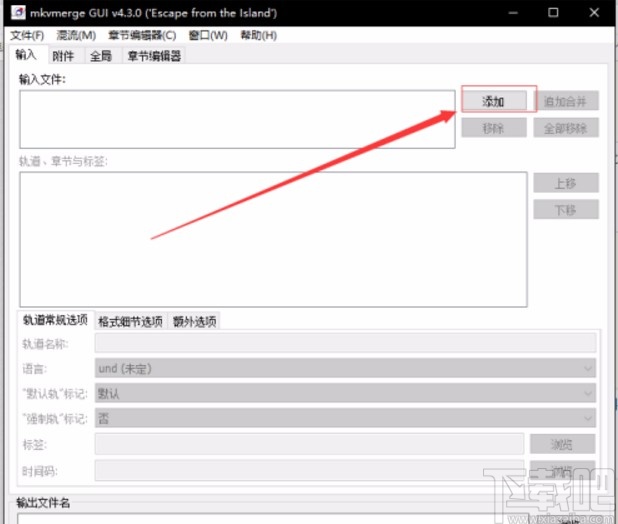Minimize the mkvmerge GUI window
Screen dimensions: 618x524
coord(513,13)
